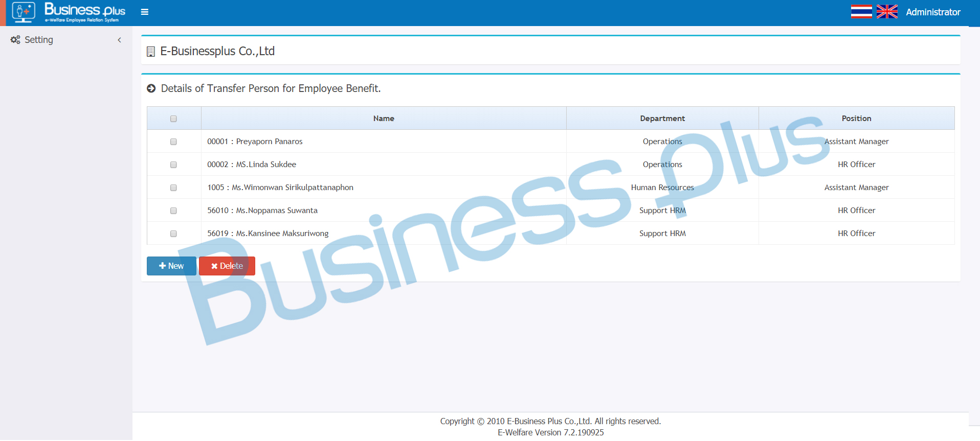
Task: Select 56010 : Ms.Noppamas Suwanta
Action: coord(262,211)
